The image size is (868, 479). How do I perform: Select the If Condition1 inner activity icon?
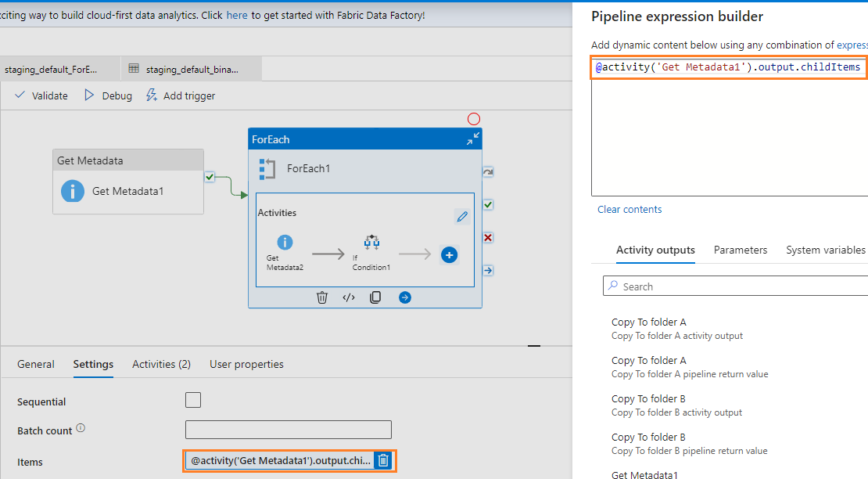[x=371, y=242]
